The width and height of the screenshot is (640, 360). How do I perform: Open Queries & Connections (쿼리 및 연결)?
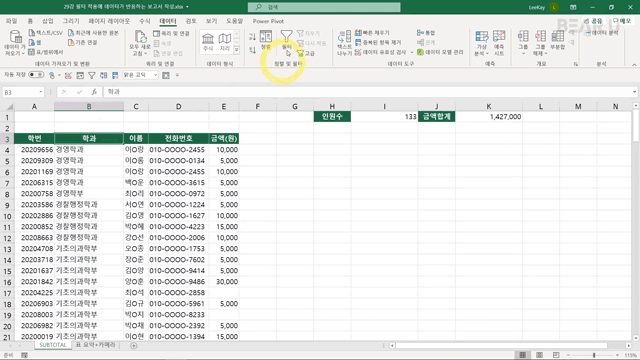coord(171,33)
